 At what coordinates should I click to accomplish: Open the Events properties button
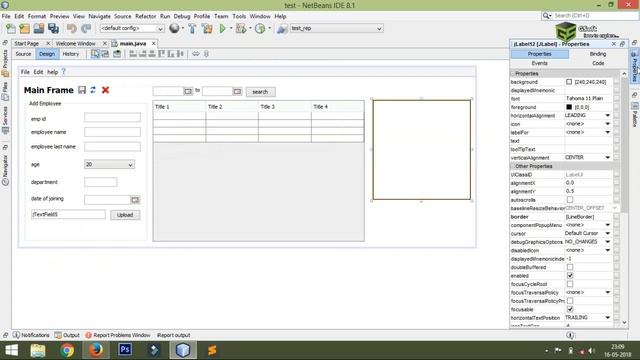pos(540,63)
